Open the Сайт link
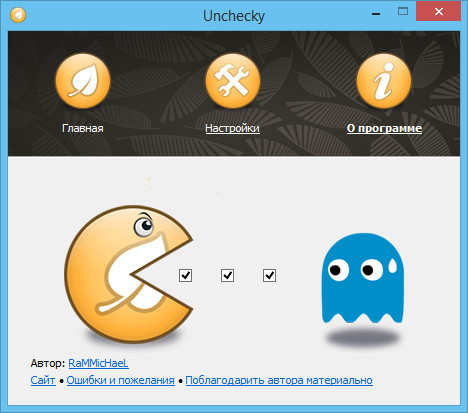Screen dimensions: 468x413 coord(43,380)
